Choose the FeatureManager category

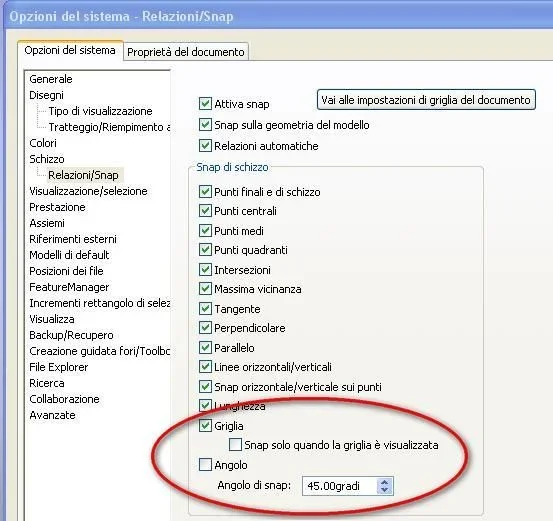(69, 287)
